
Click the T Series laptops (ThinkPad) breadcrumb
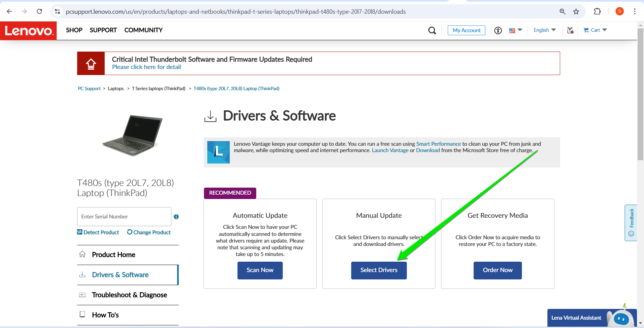[x=159, y=88]
